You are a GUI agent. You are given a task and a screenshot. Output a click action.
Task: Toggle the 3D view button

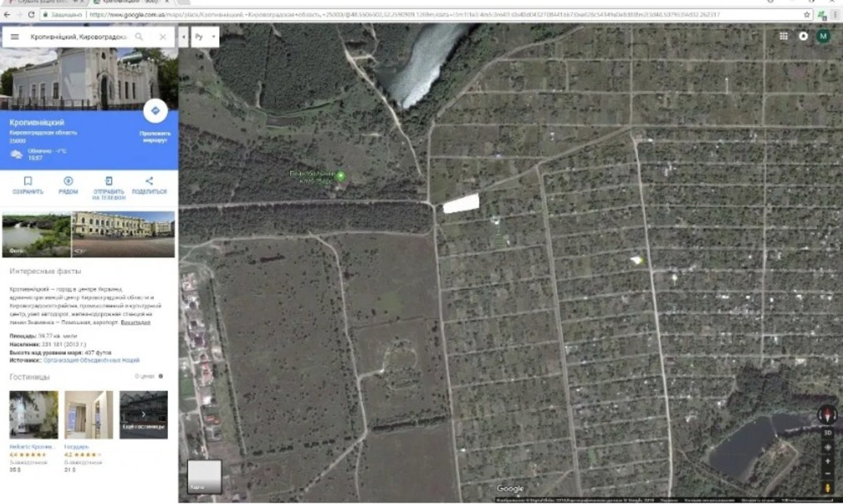coord(828,433)
